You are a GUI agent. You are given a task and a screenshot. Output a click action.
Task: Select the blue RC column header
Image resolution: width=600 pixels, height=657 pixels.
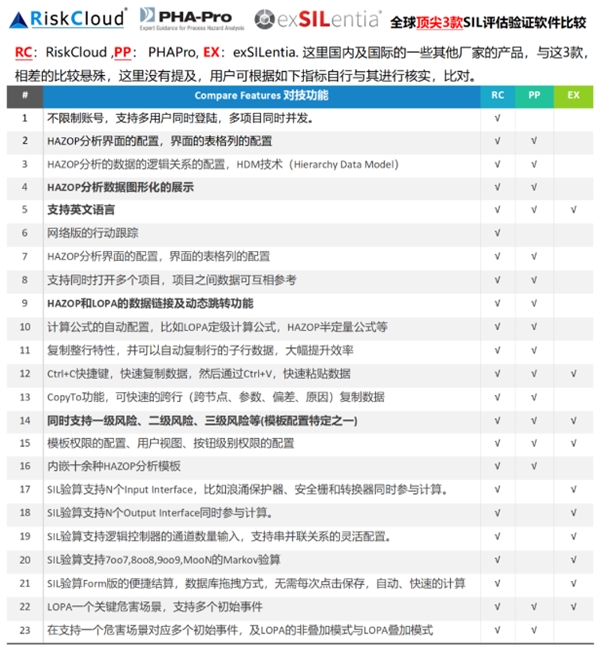(497, 96)
